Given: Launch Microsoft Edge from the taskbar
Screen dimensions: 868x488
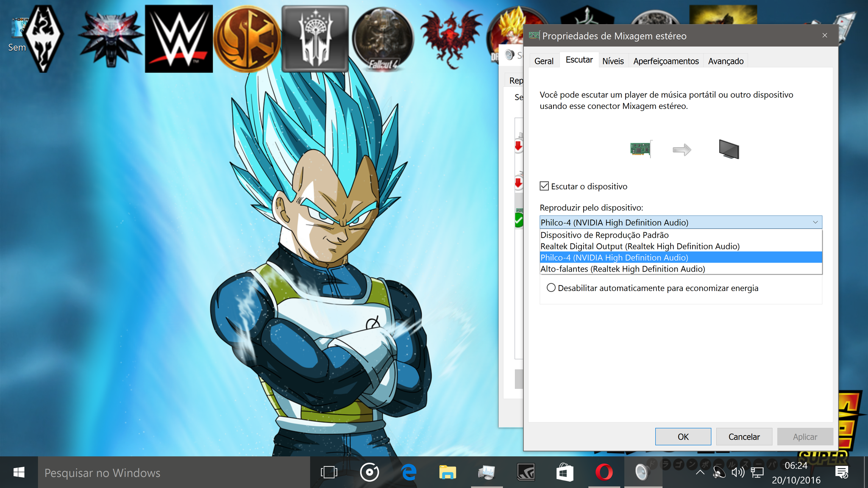Looking at the screenshot, I should [x=409, y=472].
